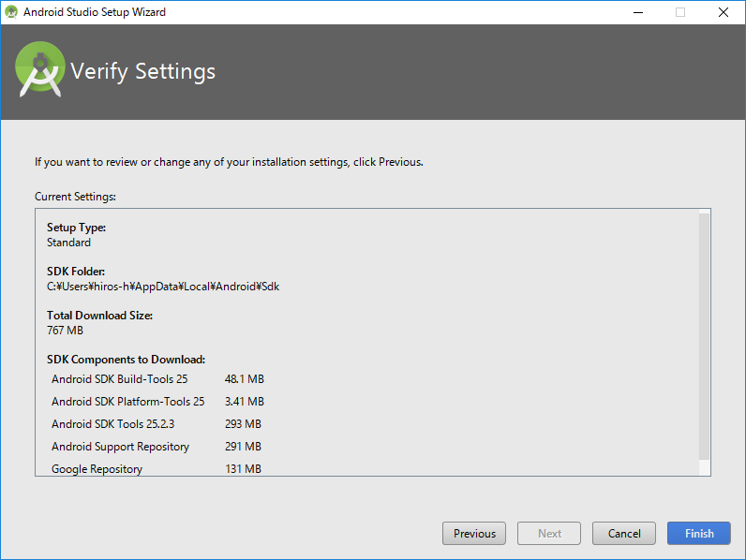Click the small Android Studio title bar icon
746x560 pixels.
point(12,12)
